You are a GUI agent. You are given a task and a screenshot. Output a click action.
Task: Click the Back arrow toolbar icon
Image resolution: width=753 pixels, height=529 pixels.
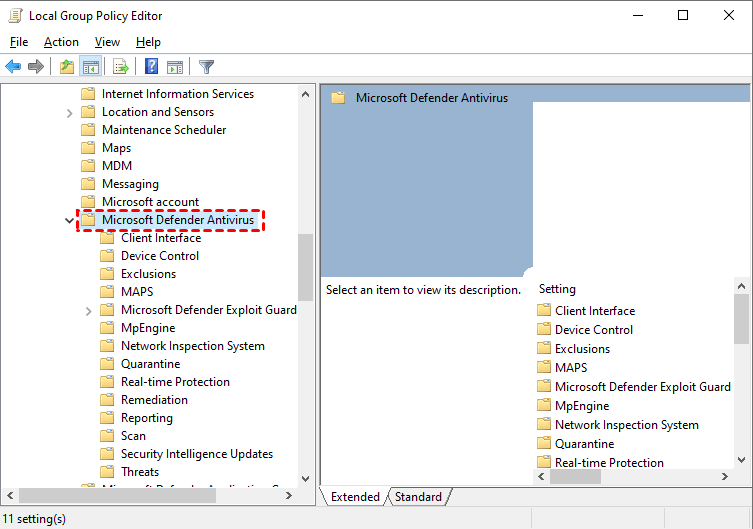[x=13, y=66]
